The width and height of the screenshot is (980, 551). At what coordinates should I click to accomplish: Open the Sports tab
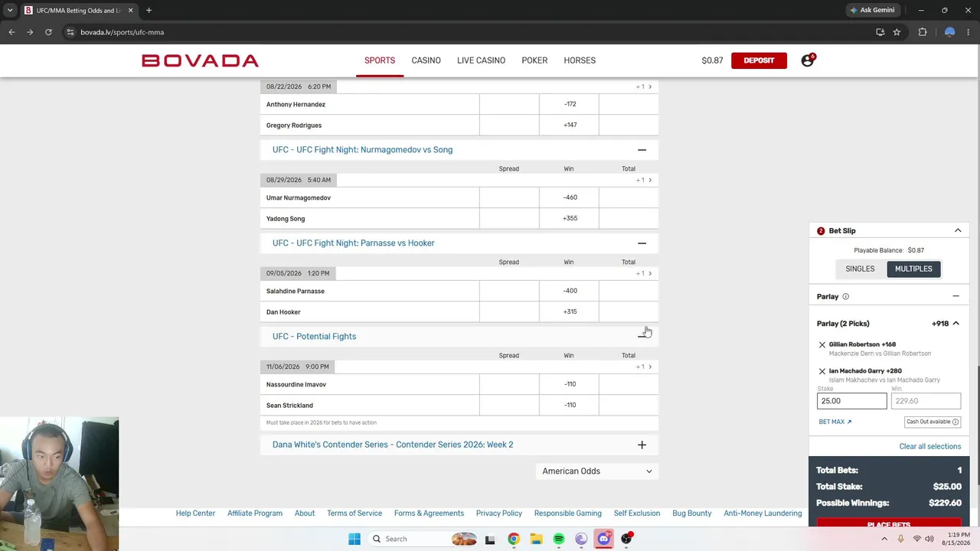[x=380, y=60]
